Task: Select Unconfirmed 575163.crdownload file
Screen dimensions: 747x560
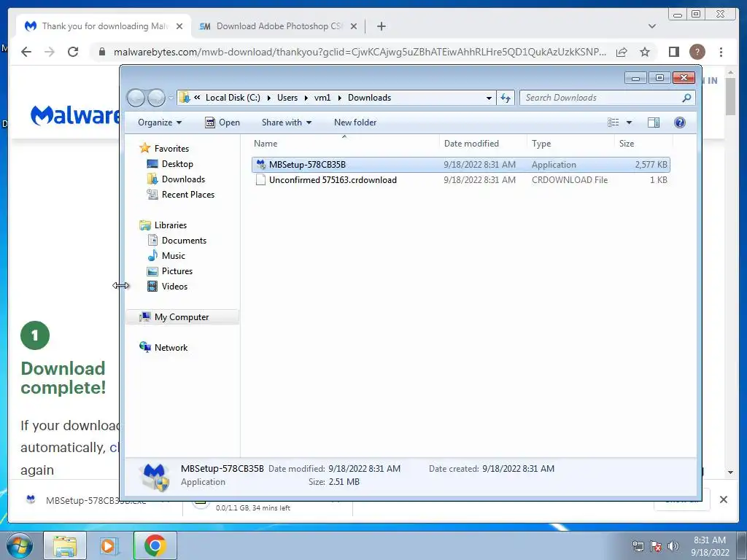Action: 461,180
